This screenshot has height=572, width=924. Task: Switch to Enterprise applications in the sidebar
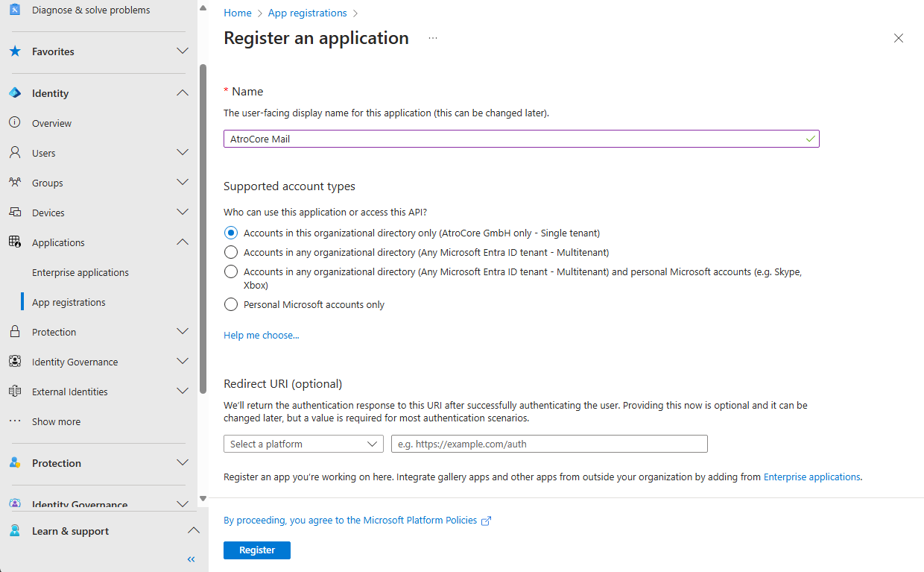click(x=80, y=271)
